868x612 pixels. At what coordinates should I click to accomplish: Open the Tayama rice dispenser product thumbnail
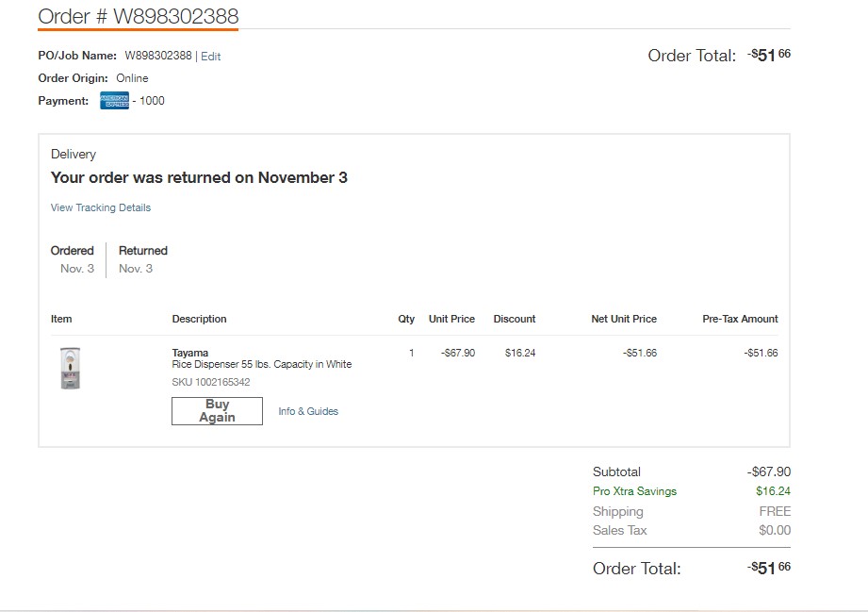[71, 368]
